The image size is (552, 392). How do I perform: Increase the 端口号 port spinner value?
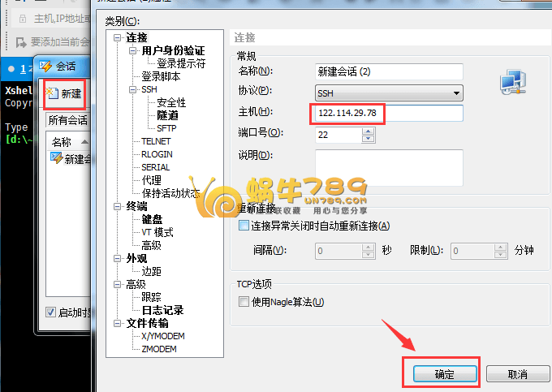[x=356, y=130]
